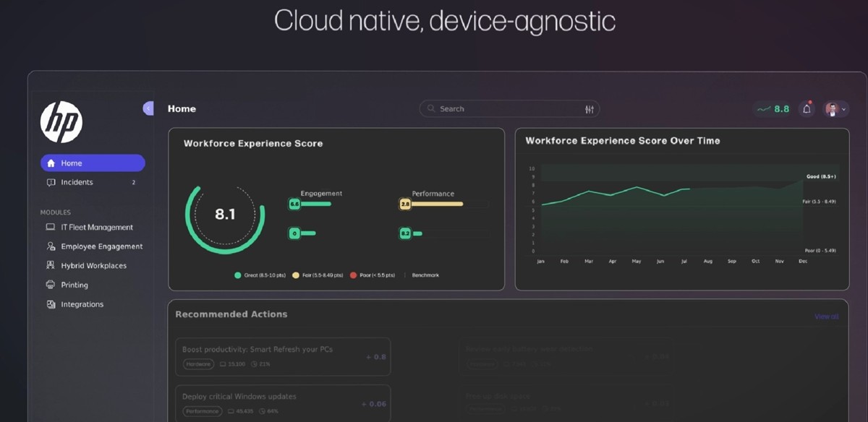Click the HP logo in sidebar

click(61, 121)
